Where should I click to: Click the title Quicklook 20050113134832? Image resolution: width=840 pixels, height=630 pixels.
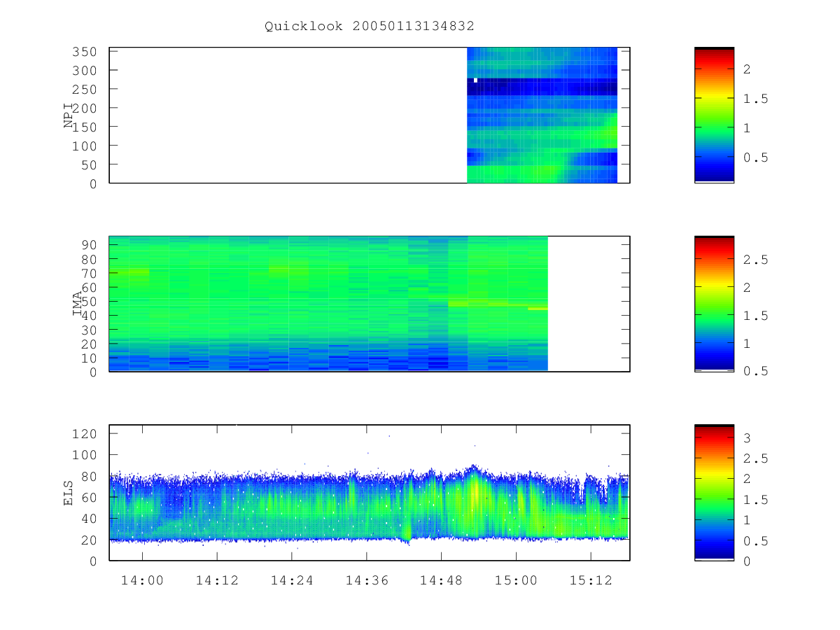pyautogui.click(x=369, y=26)
